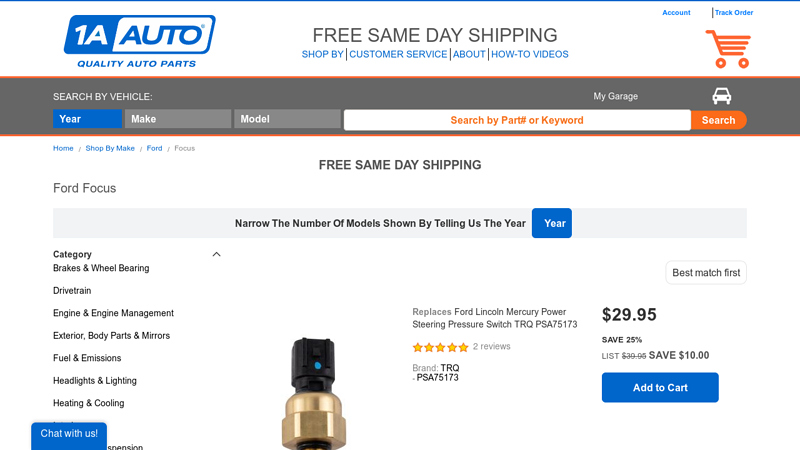800x450 pixels.
Task: Click the blue Year narrow-down button
Action: 551,223
